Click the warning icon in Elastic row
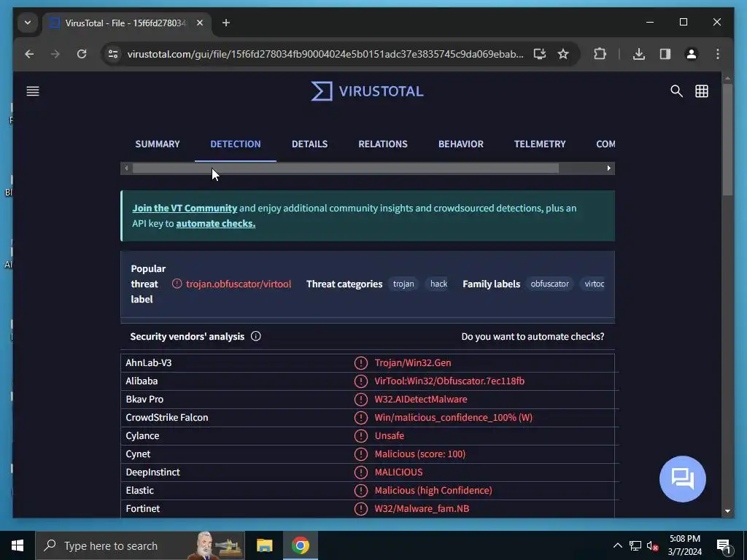Screen dimensions: 747x560 pyautogui.click(x=360, y=490)
